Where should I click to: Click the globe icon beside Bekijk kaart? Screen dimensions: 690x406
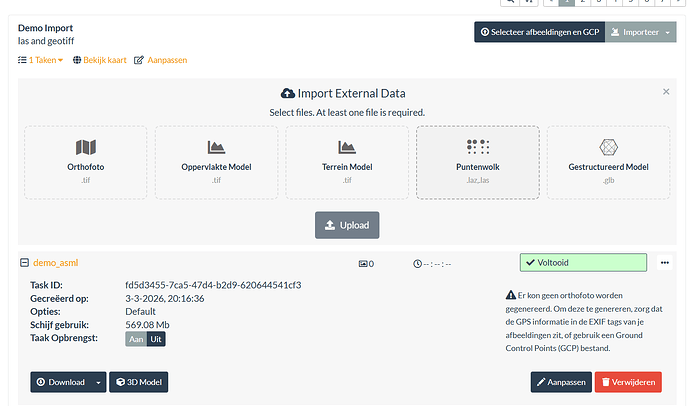point(77,60)
